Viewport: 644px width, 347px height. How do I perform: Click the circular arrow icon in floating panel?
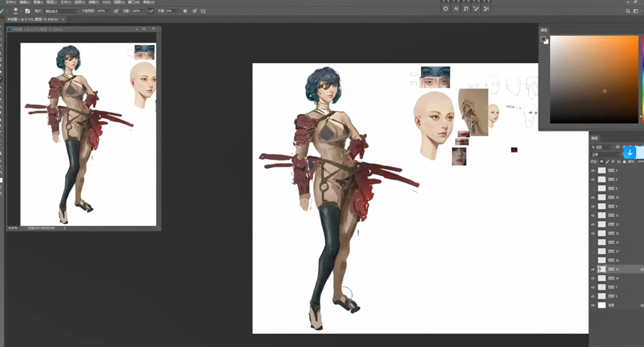pyautogui.click(x=446, y=9)
